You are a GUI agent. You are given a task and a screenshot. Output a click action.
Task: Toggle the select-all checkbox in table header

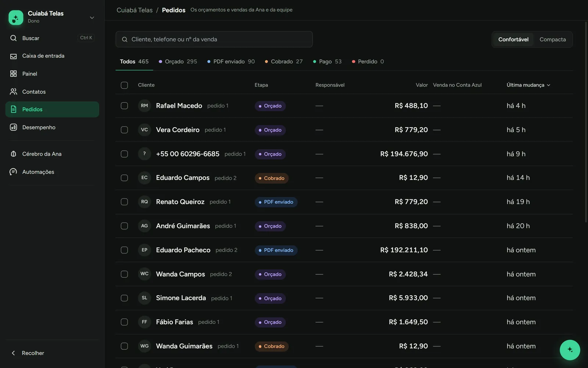click(124, 85)
